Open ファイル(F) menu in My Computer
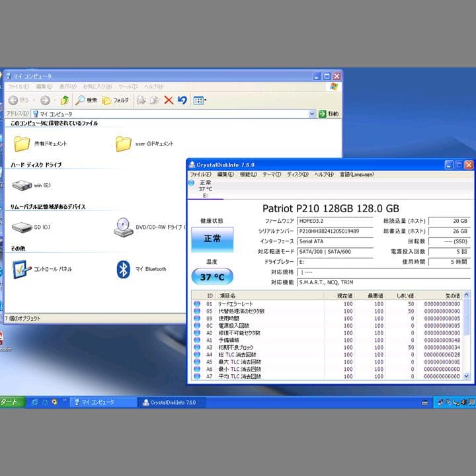Image resolution: width=476 pixels, height=476 pixels. [x=19, y=87]
